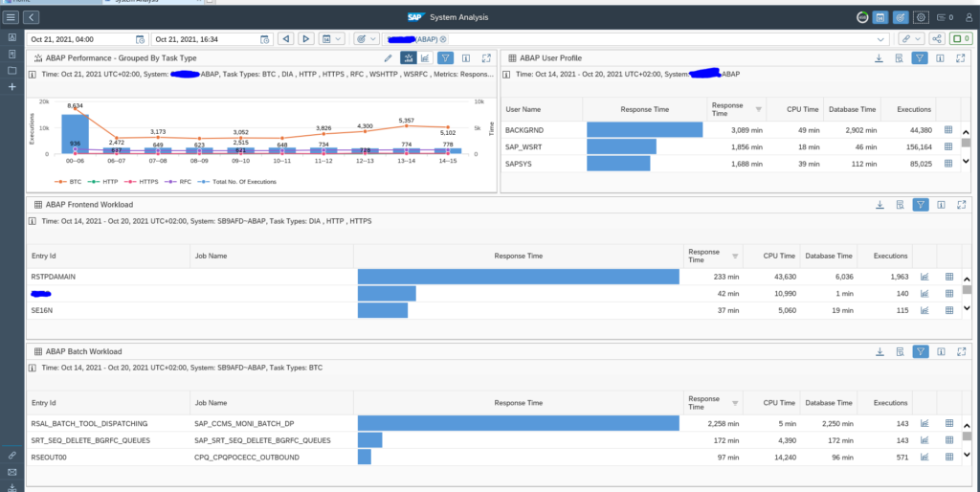980x492 pixels.
Task: Open the link chain dropdown
Action: (x=911, y=38)
